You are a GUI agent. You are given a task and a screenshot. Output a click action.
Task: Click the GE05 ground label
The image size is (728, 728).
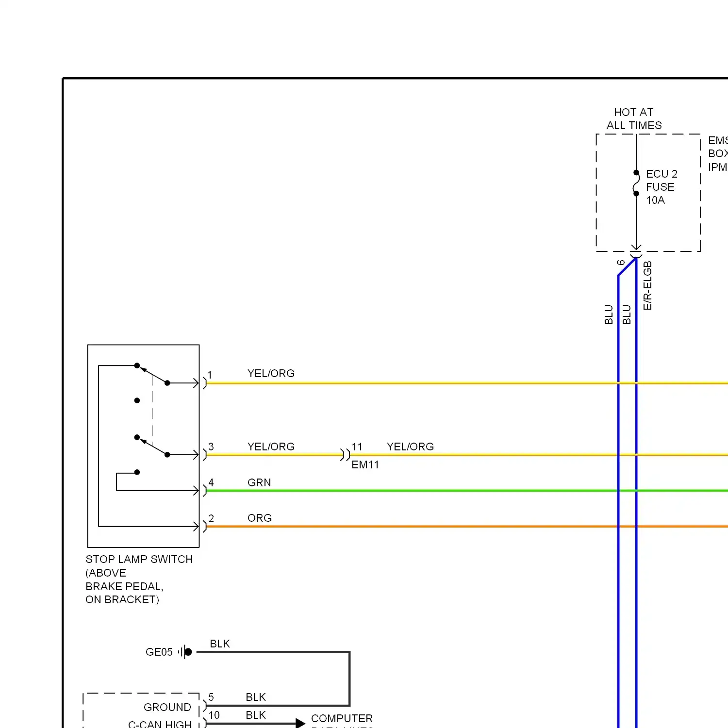(x=159, y=652)
